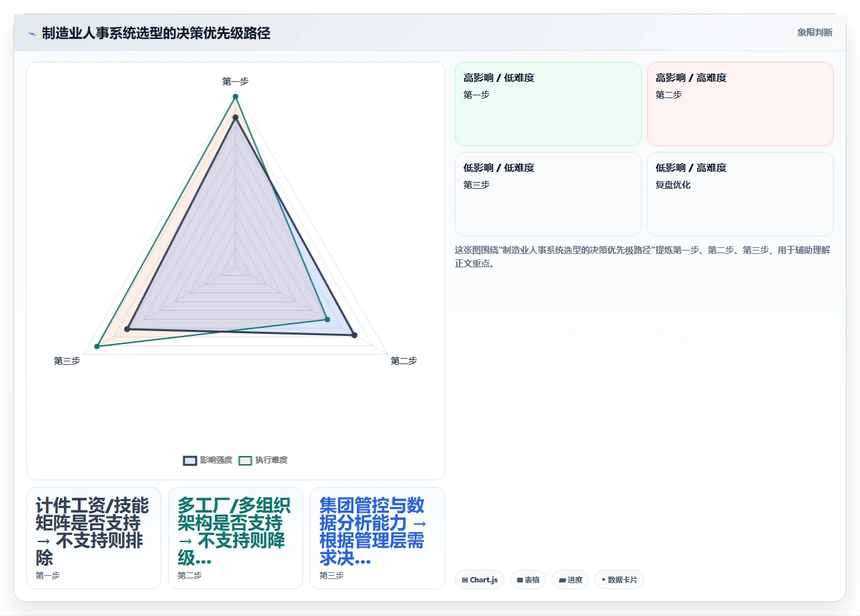Screen dimensions: 860x616
Task: Select the 高影响 / 高难度 quadrant card
Action: 740,104
